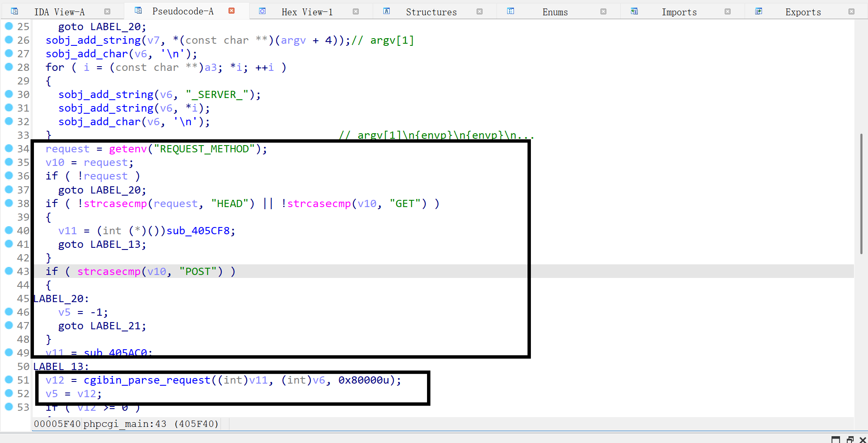This screenshot has height=443, width=868.
Task: Toggle breakpoint dot on line 53
Action: coord(9,407)
